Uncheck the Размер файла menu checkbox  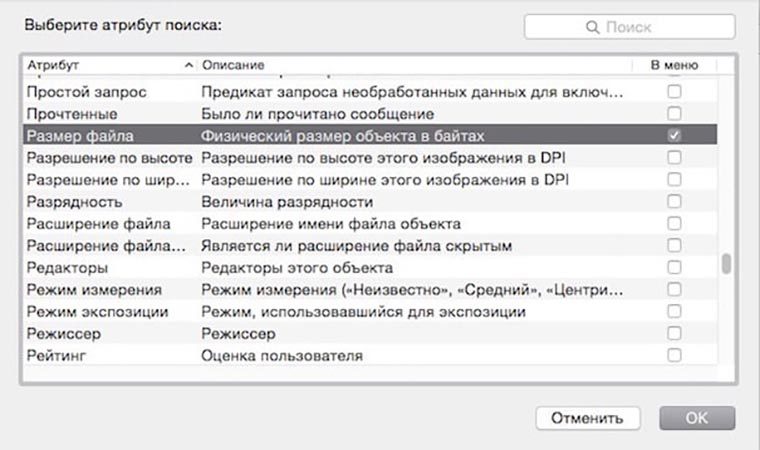(x=675, y=135)
